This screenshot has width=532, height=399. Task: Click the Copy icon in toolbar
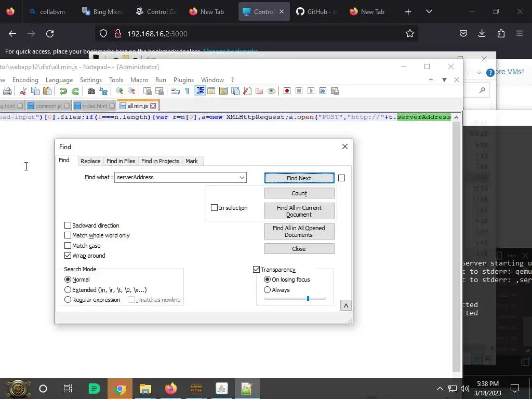[35, 91]
